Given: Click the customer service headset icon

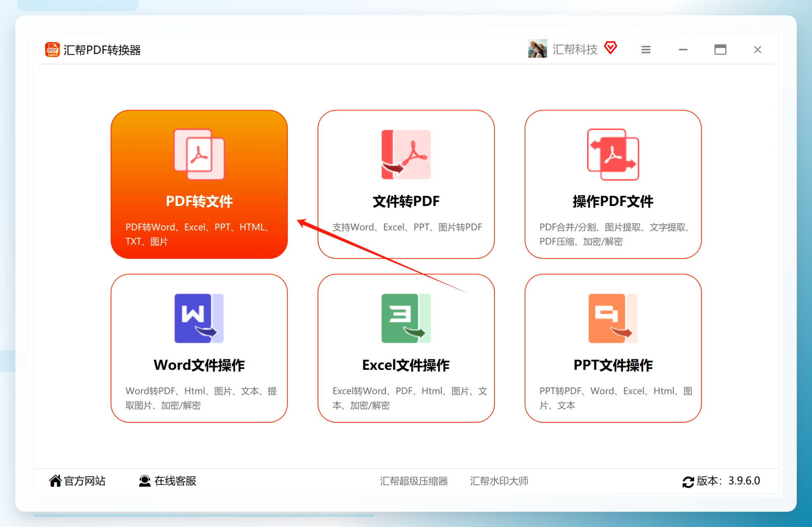Looking at the screenshot, I should click(144, 481).
